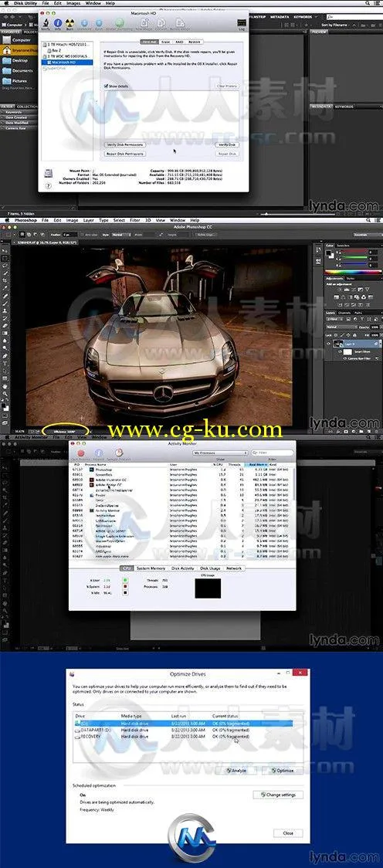This screenshot has width=383, height=868.
Task: Switch to the Restore tab
Action: point(195,42)
